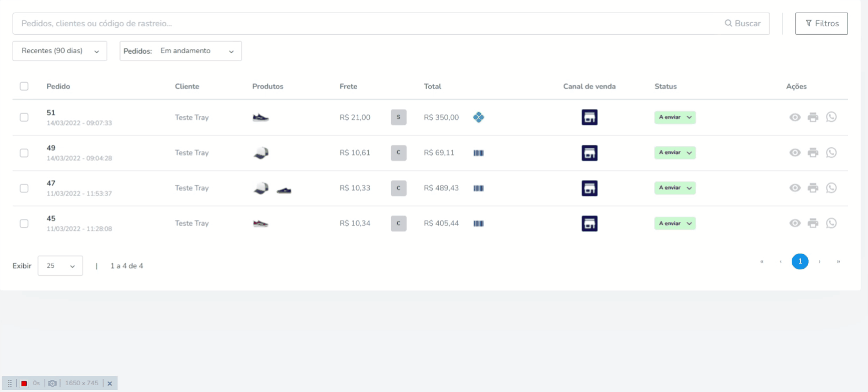Print order 45 with printer icon
Viewport: 868px width, 392px height.
[x=813, y=223]
